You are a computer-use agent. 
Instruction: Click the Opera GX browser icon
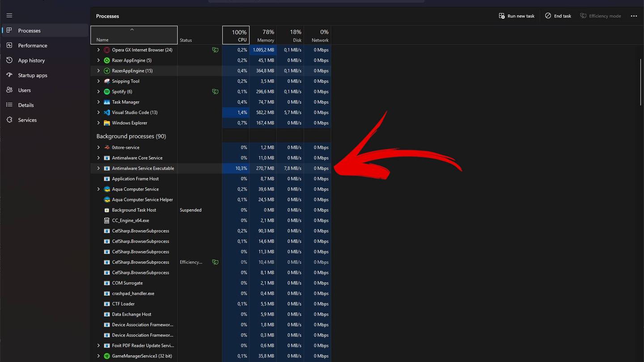pos(107,50)
